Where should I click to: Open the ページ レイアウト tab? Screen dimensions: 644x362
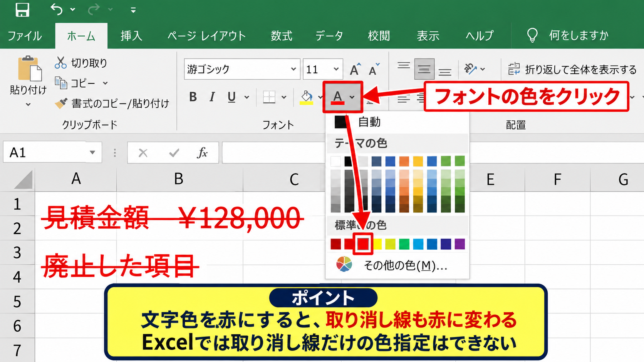pos(206,36)
